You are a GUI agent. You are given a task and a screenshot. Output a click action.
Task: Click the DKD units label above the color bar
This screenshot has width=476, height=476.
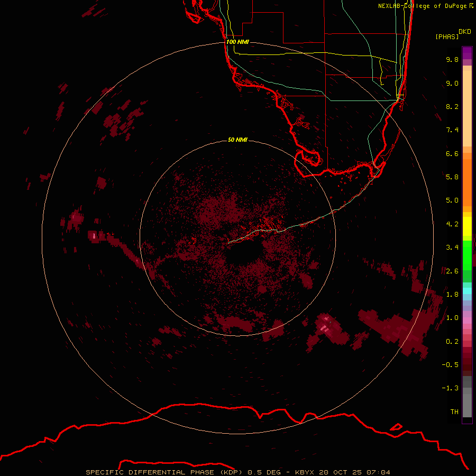(x=464, y=32)
